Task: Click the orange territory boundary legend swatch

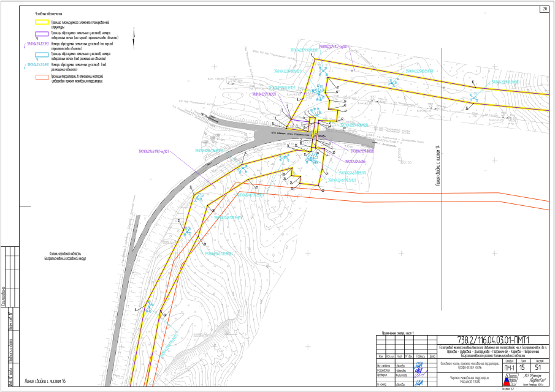Action: tap(42, 77)
